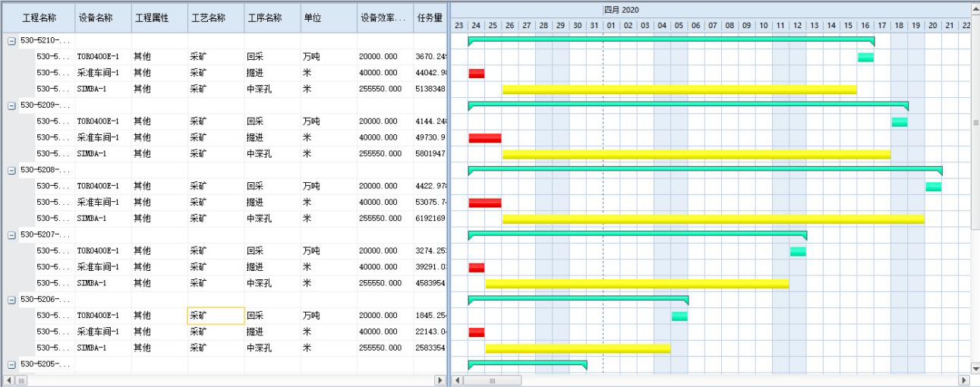Toggle the 530-5205 group expander

11,364
